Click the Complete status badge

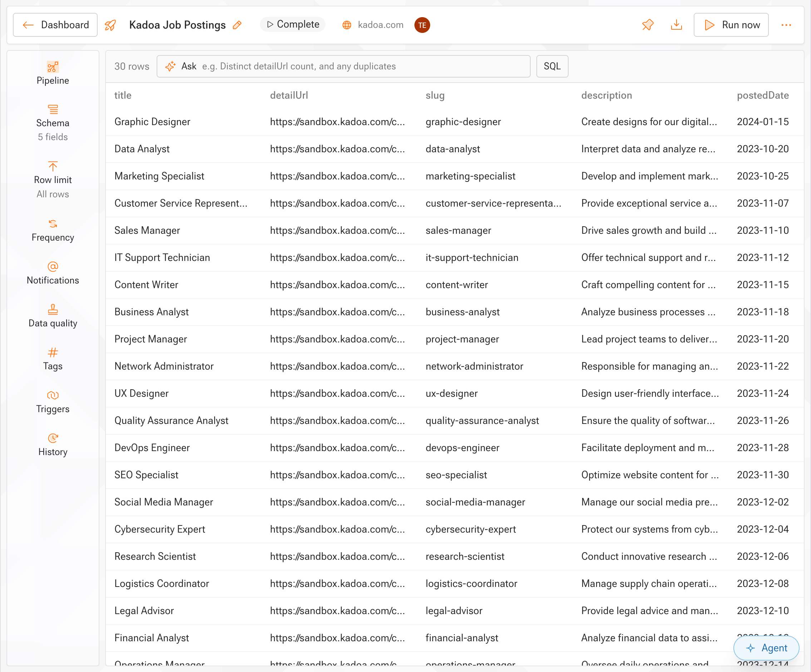[x=293, y=24]
